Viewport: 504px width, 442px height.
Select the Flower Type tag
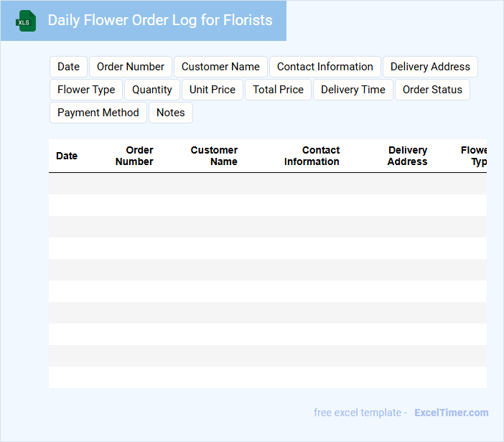86,90
